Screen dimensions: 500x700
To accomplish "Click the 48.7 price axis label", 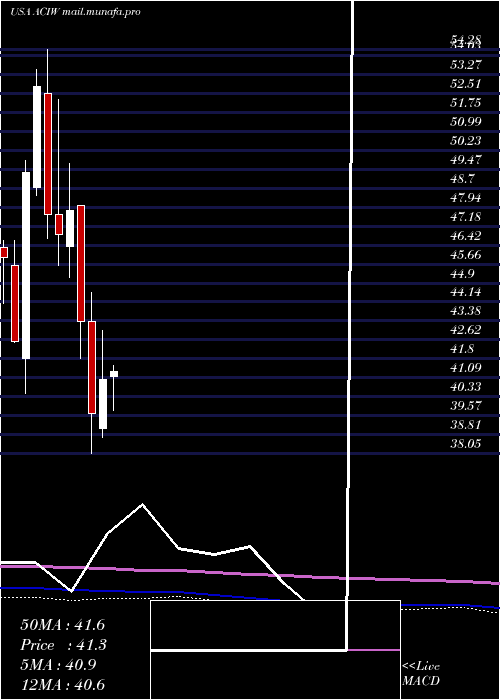I will tap(463, 179).
